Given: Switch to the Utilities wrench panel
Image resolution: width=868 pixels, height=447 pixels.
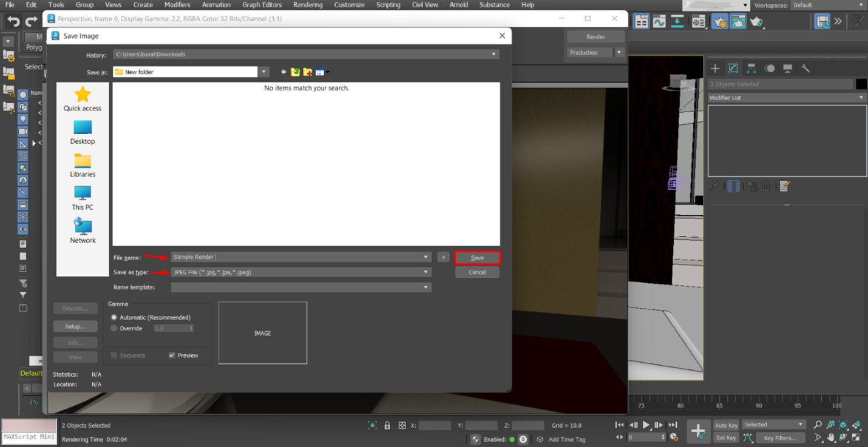Looking at the screenshot, I should point(806,68).
